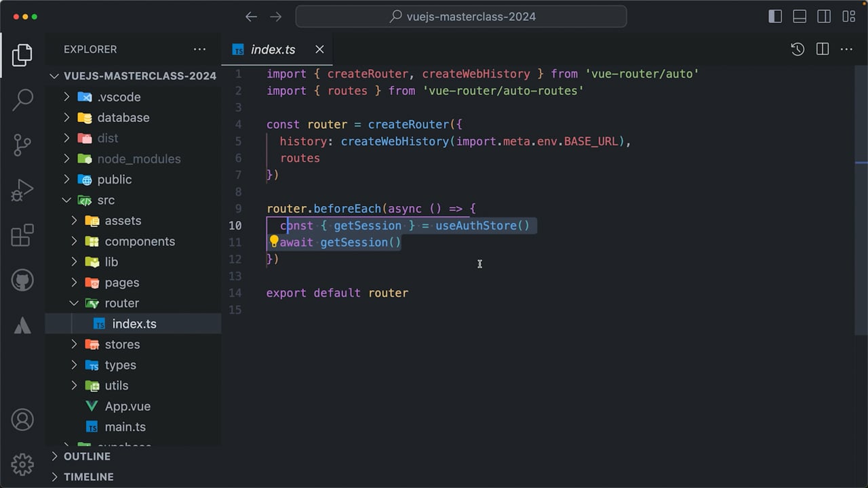
Task: Open the Accounts menu icon
Action: coord(22,420)
